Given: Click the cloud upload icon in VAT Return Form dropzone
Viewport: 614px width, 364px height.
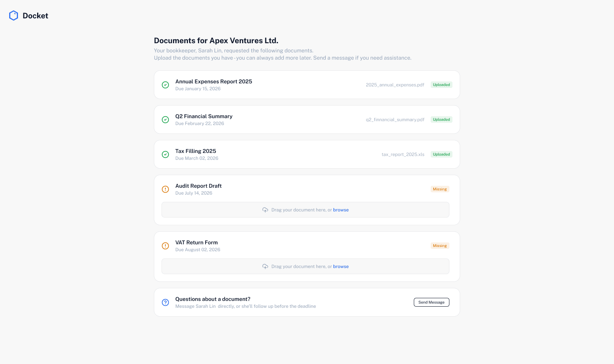Looking at the screenshot, I should (265, 266).
